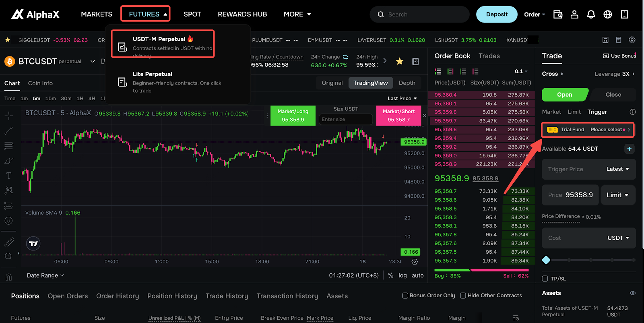Toggle the BTCUSDT favorite yellow star

400,61
